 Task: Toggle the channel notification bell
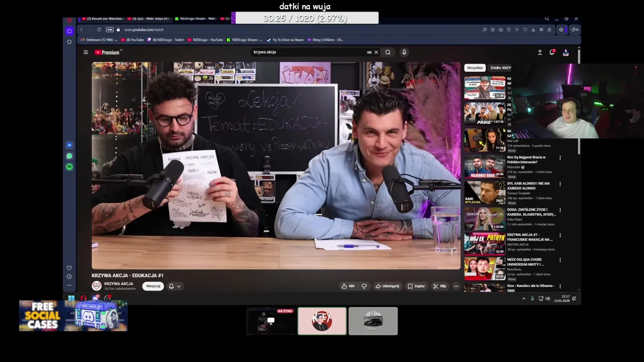tap(171, 286)
